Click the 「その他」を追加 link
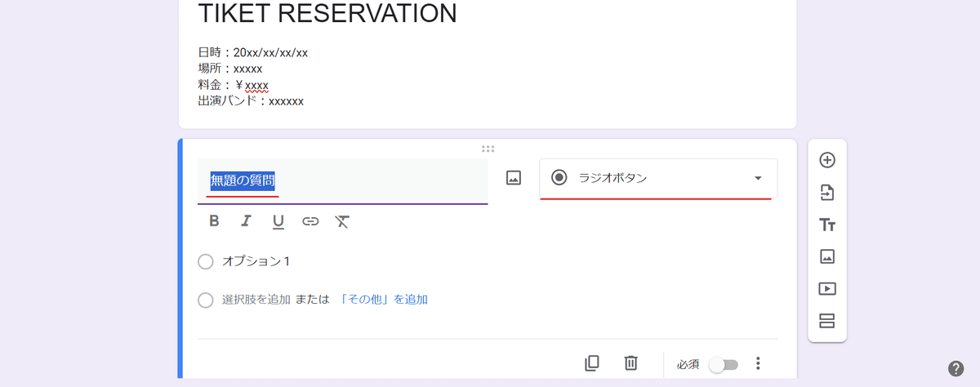Viewport: 980px width, 387px height. tap(383, 300)
